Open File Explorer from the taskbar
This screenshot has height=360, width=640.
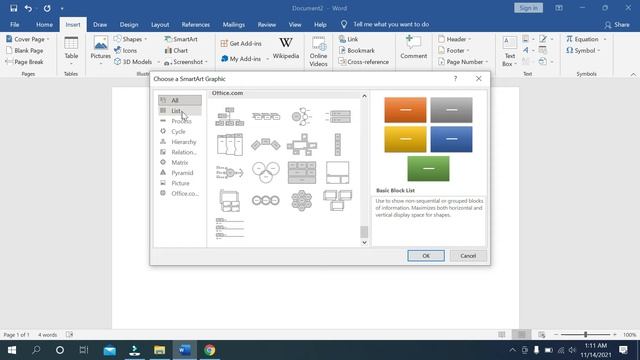tap(160, 350)
